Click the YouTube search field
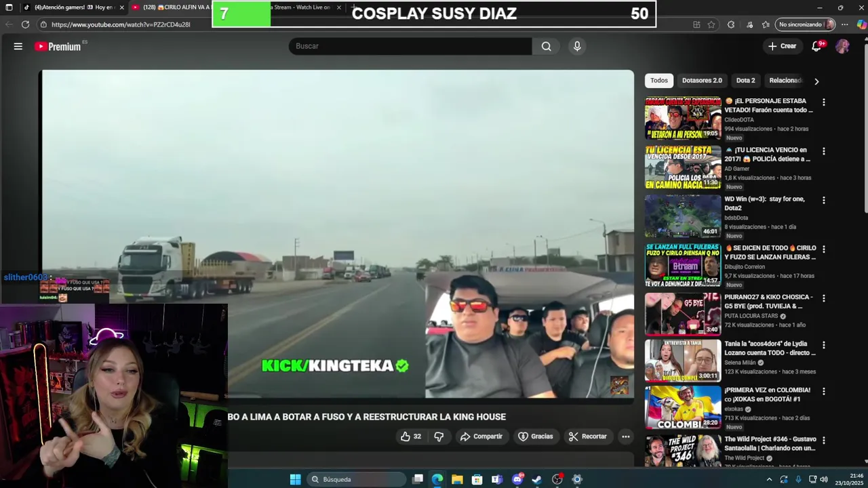Viewport: 868px width, 488px height. (410, 46)
